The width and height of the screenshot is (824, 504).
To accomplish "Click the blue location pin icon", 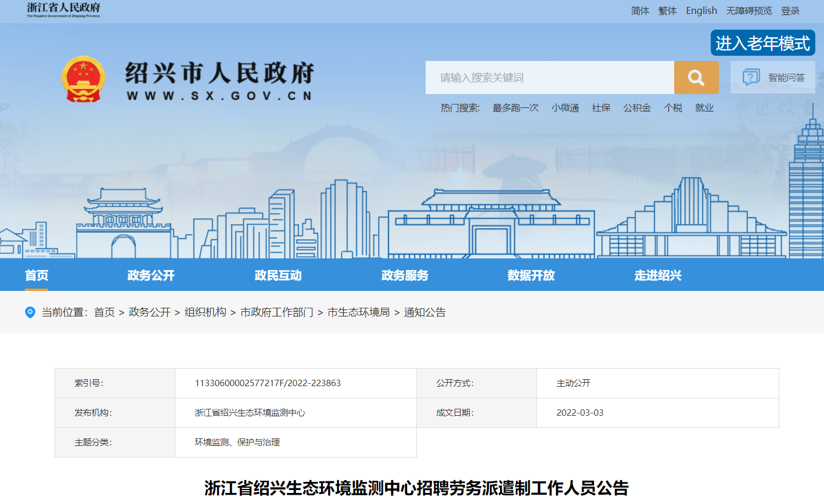I will [30, 312].
